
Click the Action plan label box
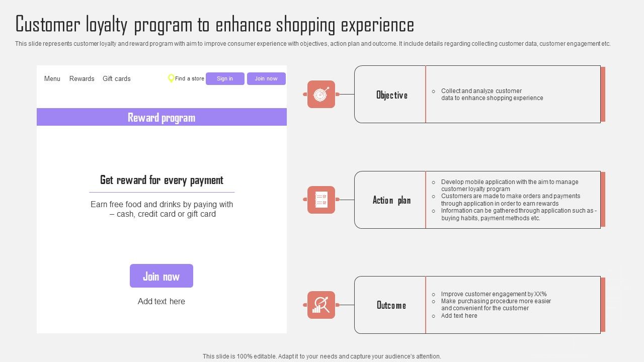391,200
